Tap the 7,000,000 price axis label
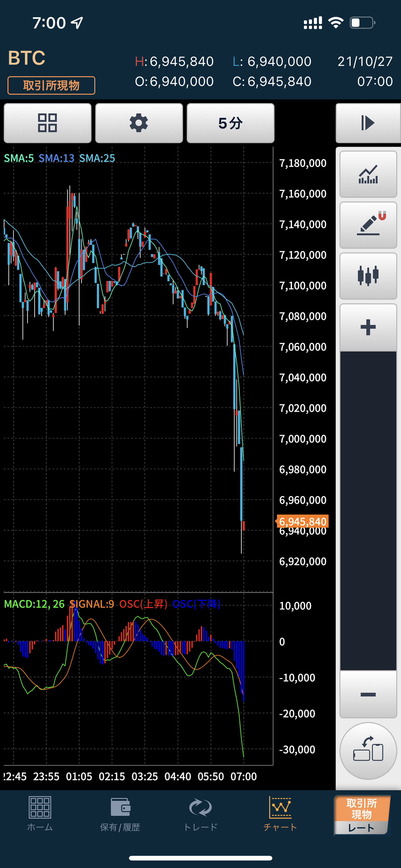The height and width of the screenshot is (868, 401). pyautogui.click(x=303, y=439)
